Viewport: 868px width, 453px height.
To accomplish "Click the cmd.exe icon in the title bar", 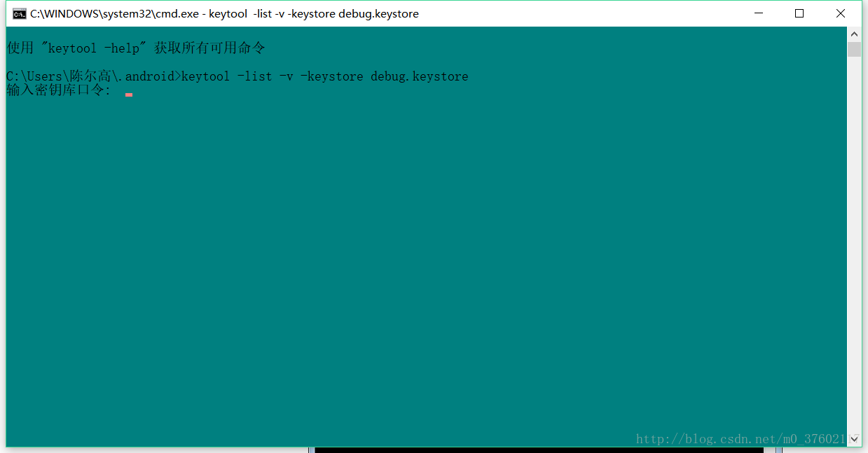I will click(x=20, y=13).
